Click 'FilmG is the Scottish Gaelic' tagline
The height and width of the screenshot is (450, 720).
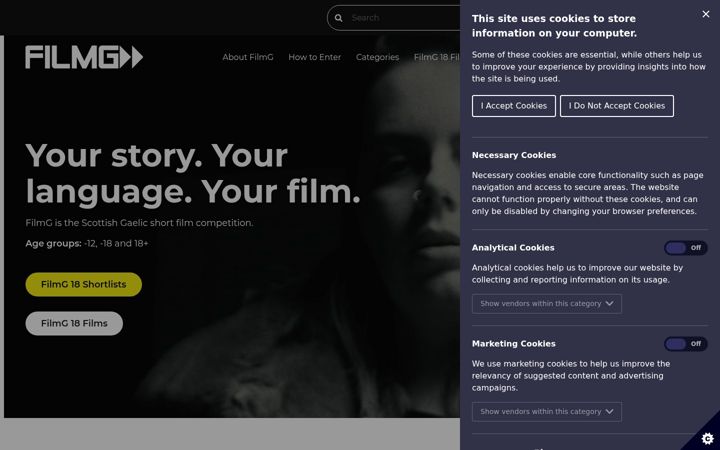[x=139, y=223]
